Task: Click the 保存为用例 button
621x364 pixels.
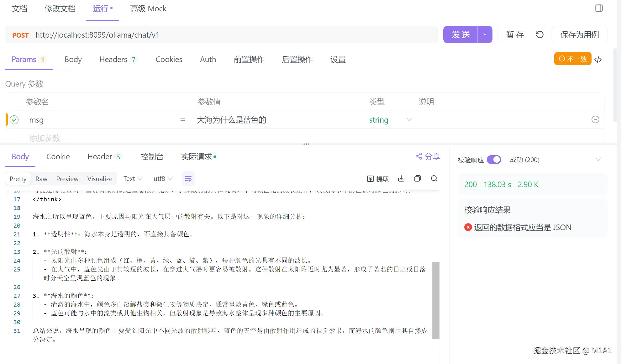Action: point(579,34)
